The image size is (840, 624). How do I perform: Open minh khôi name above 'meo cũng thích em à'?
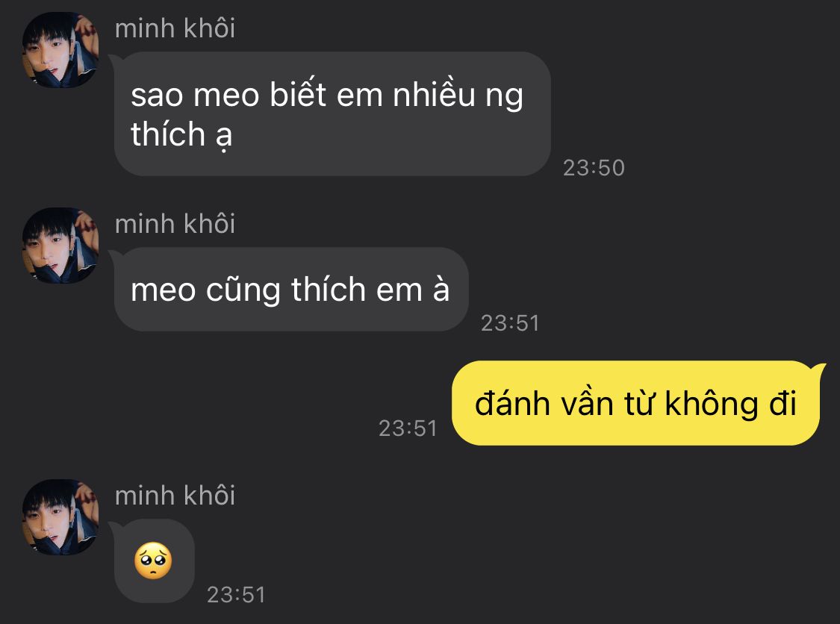[175, 224]
